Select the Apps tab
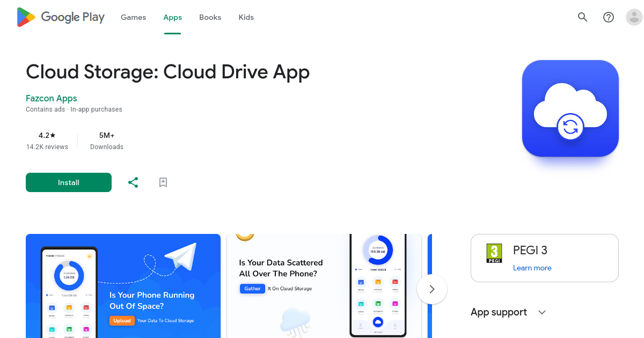 pyautogui.click(x=173, y=17)
